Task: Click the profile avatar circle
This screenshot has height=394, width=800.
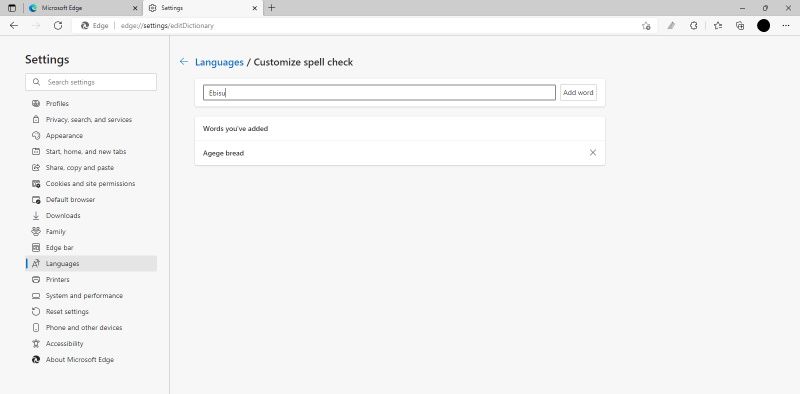Action: [x=763, y=26]
